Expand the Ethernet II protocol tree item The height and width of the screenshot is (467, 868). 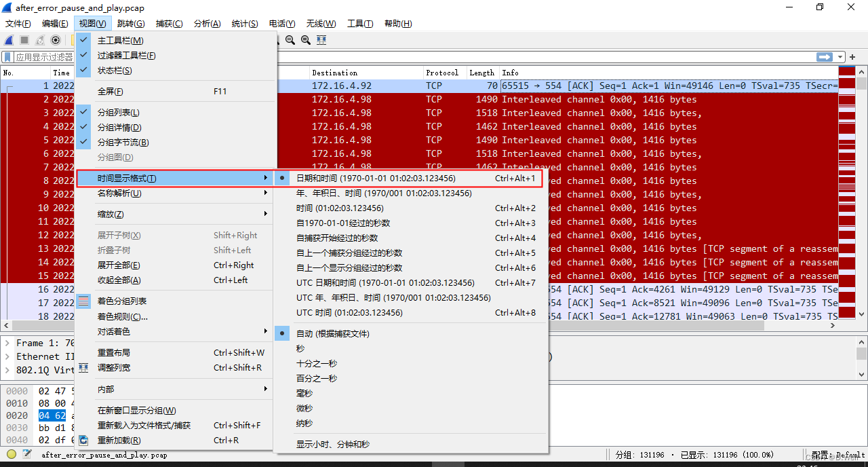tap(6, 356)
